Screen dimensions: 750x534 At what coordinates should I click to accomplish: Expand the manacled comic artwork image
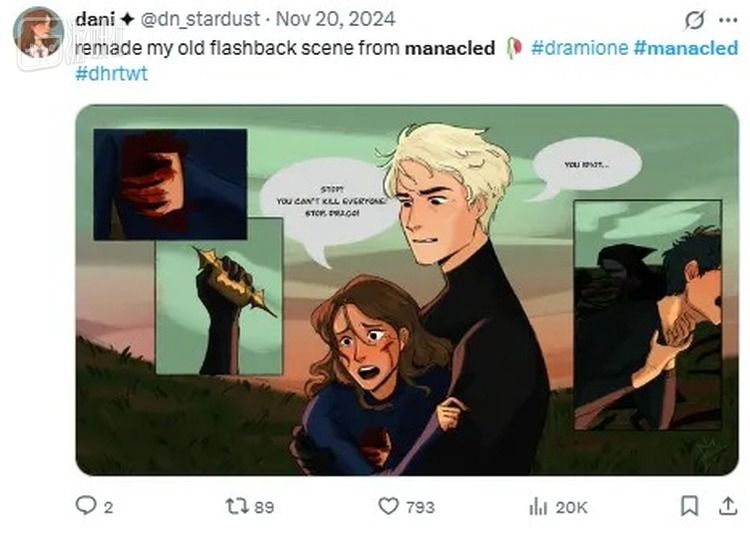407,290
